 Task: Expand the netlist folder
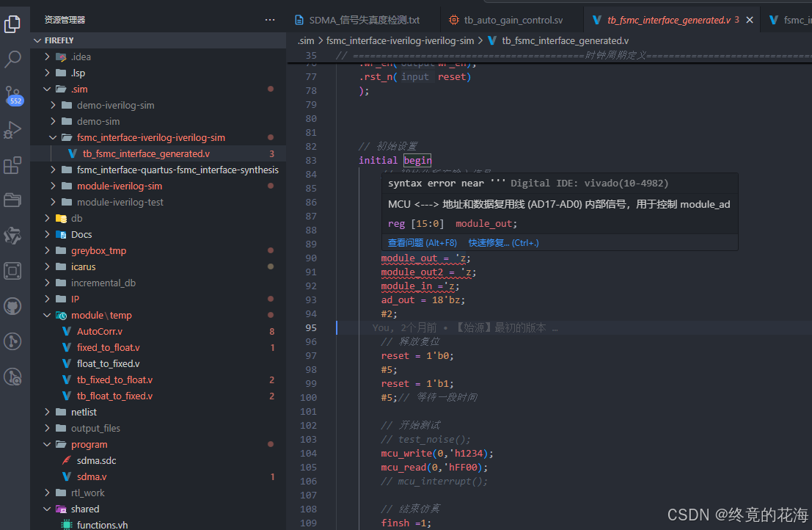[x=47, y=412]
